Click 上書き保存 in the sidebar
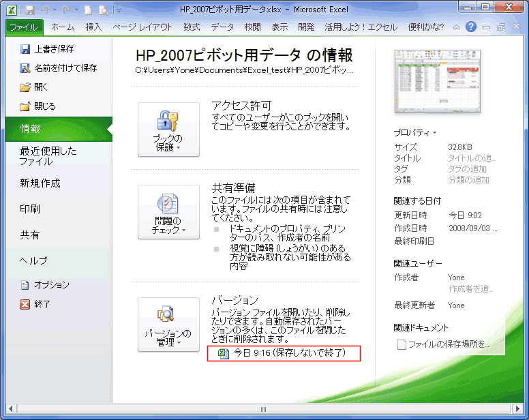Viewport: 529px width, 420px height. pyautogui.click(x=47, y=49)
